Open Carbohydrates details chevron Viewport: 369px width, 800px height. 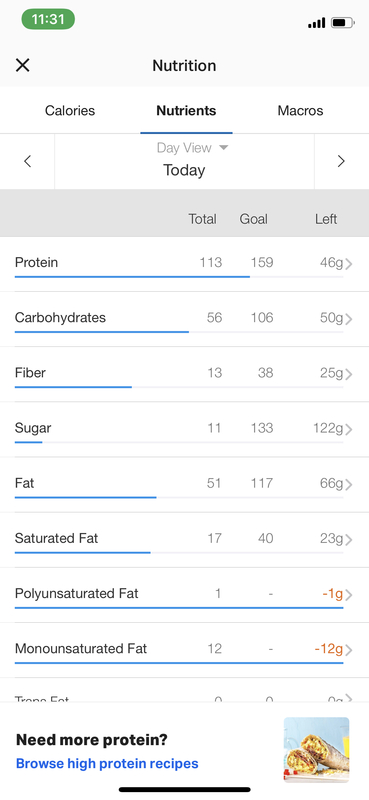pos(349,319)
